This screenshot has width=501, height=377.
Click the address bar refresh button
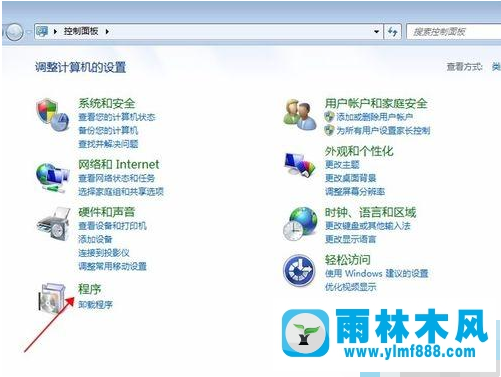click(392, 32)
